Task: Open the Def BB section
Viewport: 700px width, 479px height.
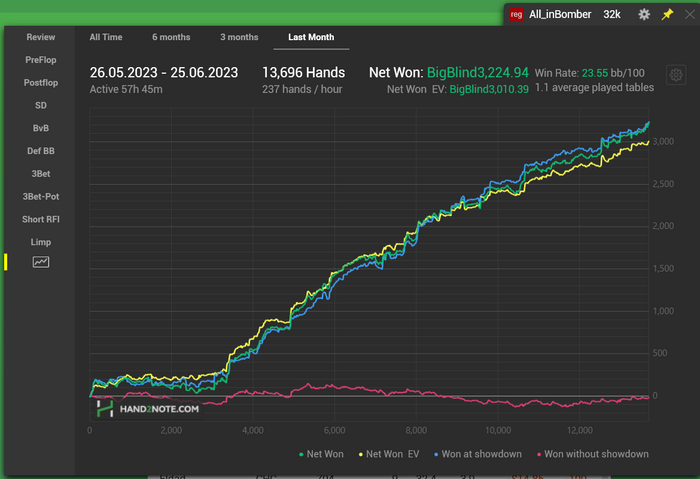Action: coord(41,151)
